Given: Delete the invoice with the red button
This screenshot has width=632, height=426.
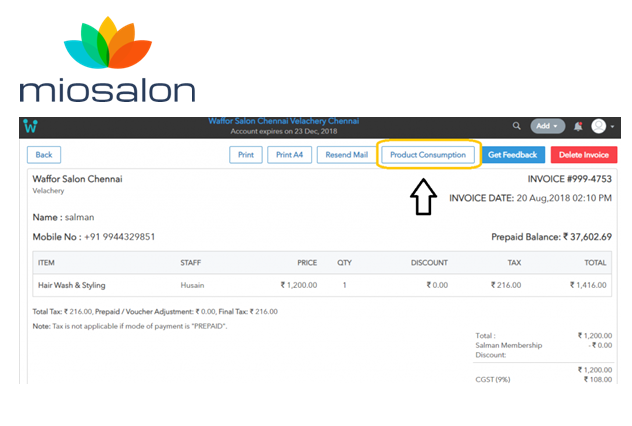Looking at the screenshot, I should tap(584, 155).
